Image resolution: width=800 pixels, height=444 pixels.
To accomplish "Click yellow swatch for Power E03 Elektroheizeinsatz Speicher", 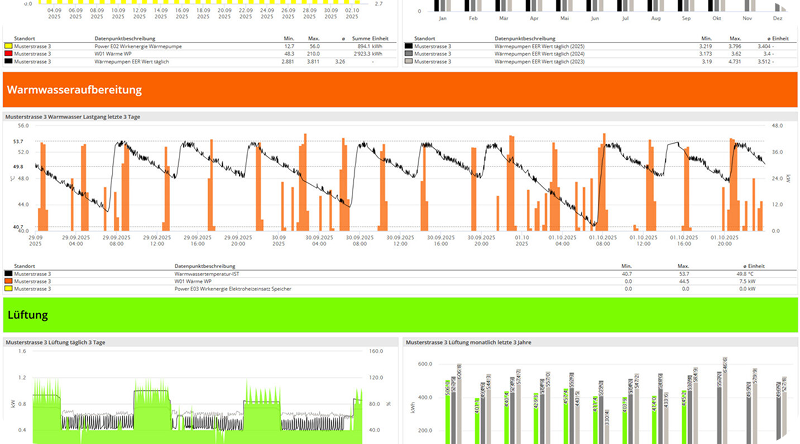I will click(9, 289).
